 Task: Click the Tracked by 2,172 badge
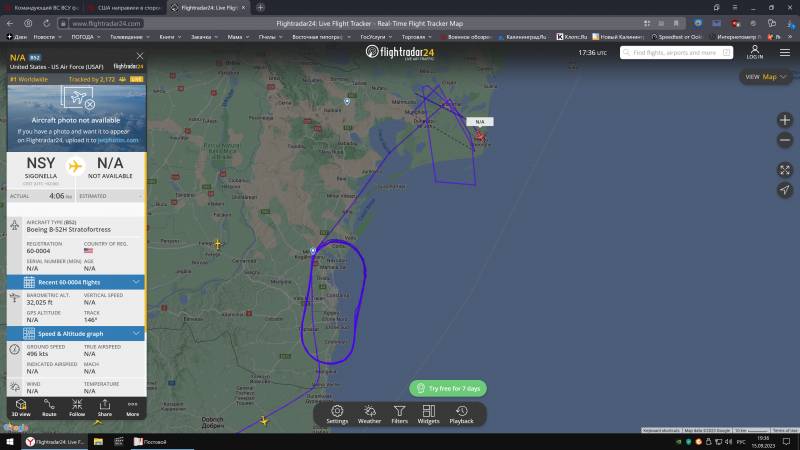pos(97,79)
